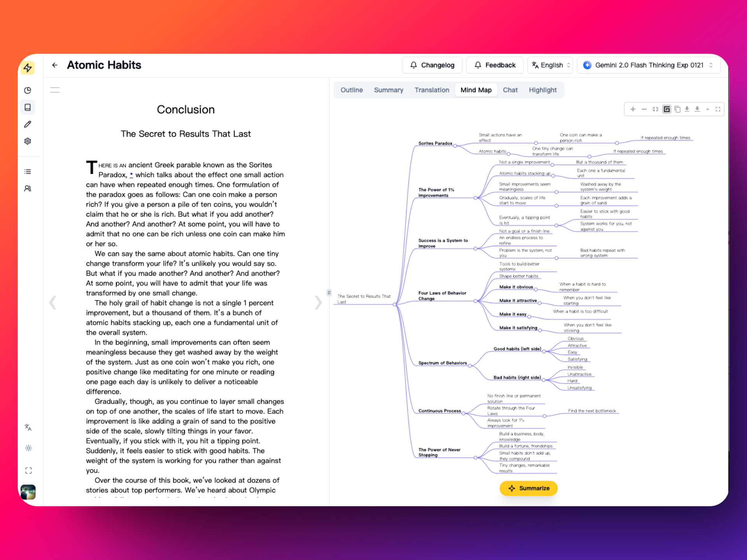Switch to the Summary tab
Image resolution: width=747 pixels, height=560 pixels.
(388, 90)
